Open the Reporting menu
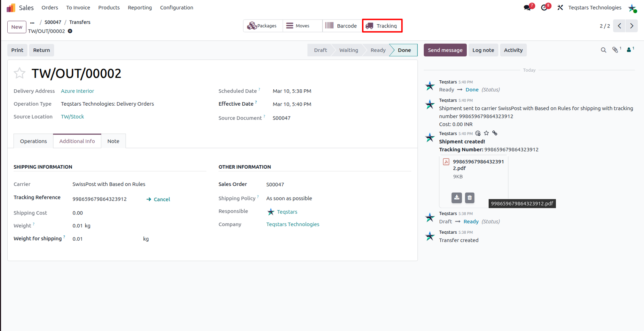This screenshot has width=644, height=331. 140,8
